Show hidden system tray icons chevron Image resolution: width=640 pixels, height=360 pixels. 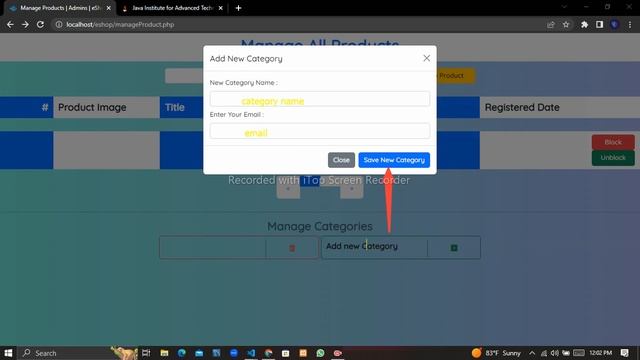(532, 353)
